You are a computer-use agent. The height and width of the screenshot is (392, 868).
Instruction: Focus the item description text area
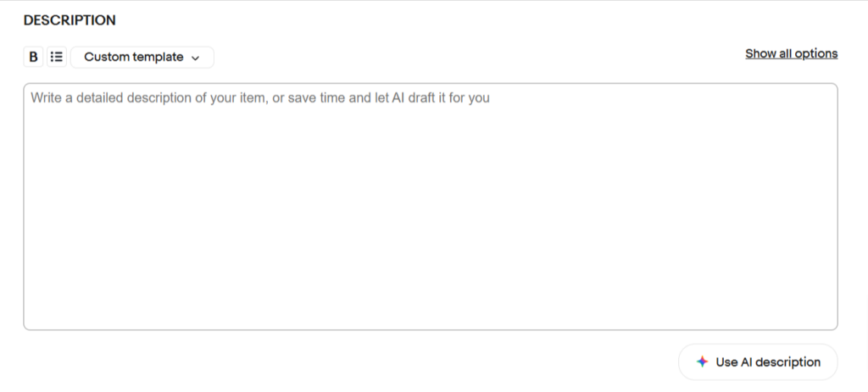431,207
